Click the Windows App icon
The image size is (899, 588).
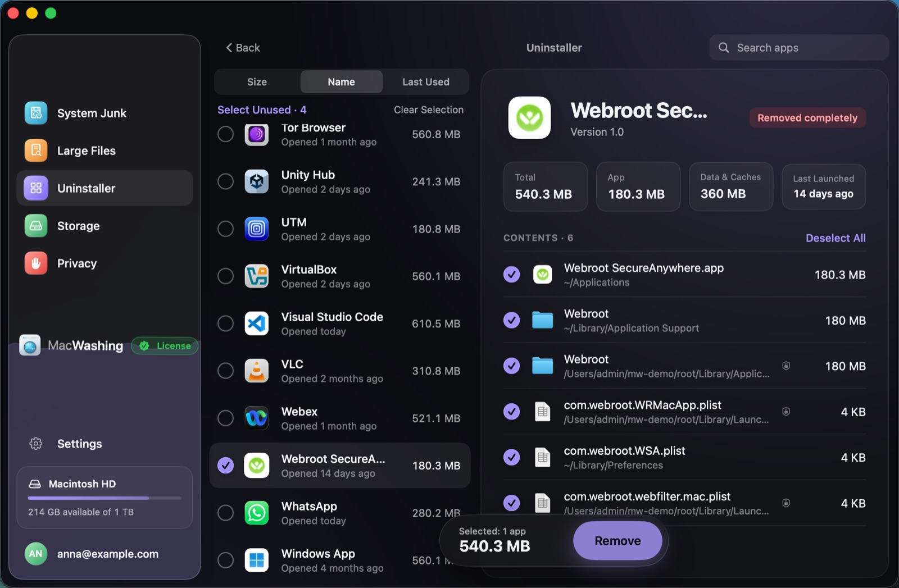[257, 560]
